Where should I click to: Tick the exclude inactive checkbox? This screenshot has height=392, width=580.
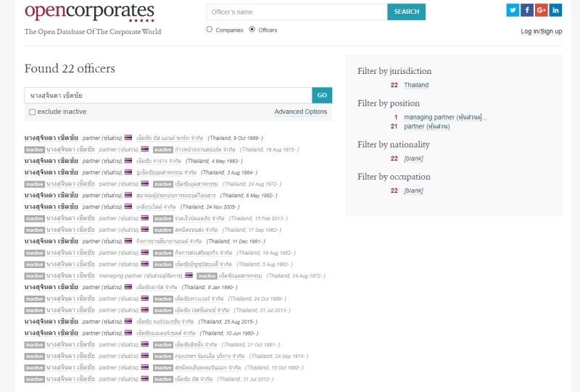point(32,112)
